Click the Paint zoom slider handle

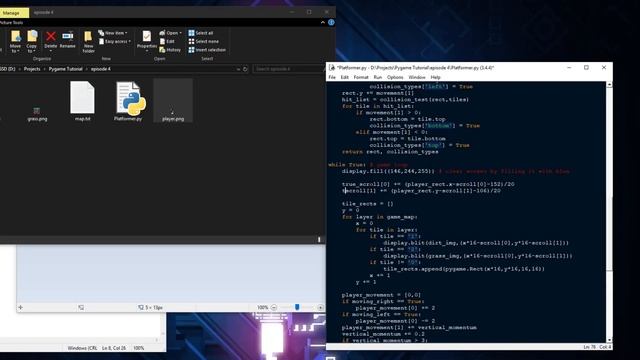click(297, 307)
